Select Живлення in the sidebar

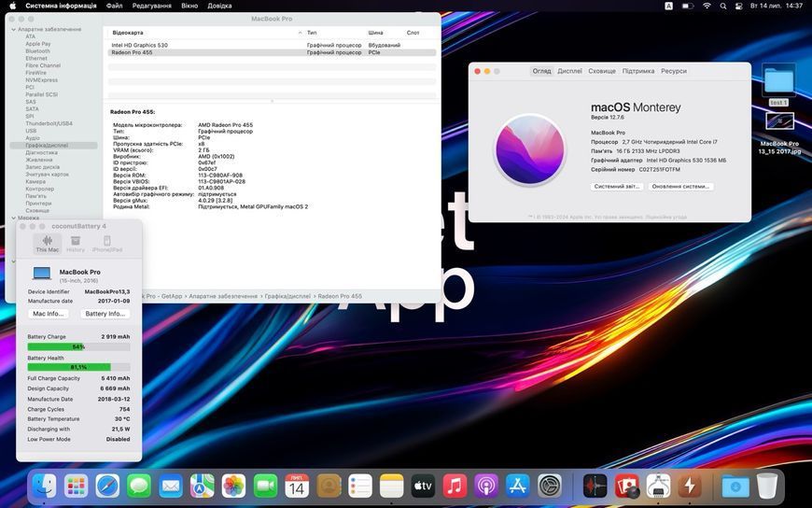39,161
